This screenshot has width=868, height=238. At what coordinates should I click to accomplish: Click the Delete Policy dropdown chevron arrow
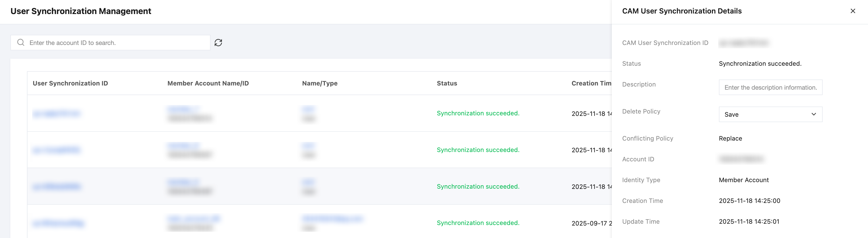coord(813,114)
